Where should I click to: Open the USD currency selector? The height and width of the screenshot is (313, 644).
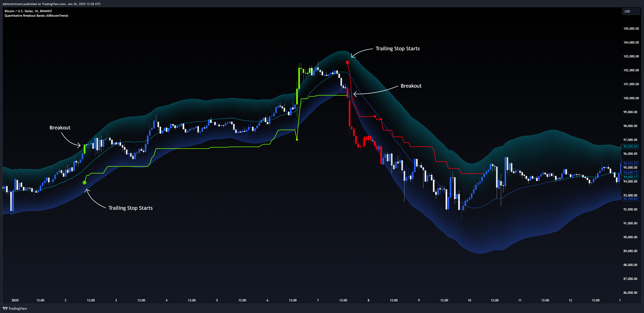[x=631, y=11]
